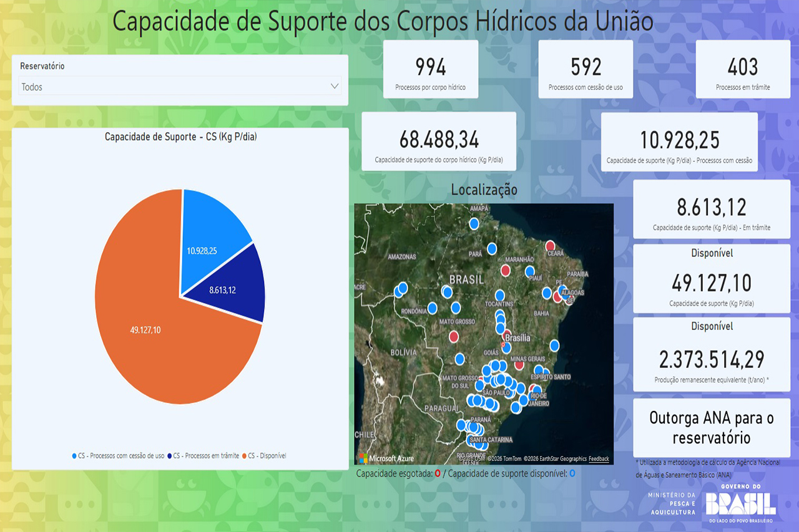
Task: Open the Feedback link on the map
Action: pos(599,459)
